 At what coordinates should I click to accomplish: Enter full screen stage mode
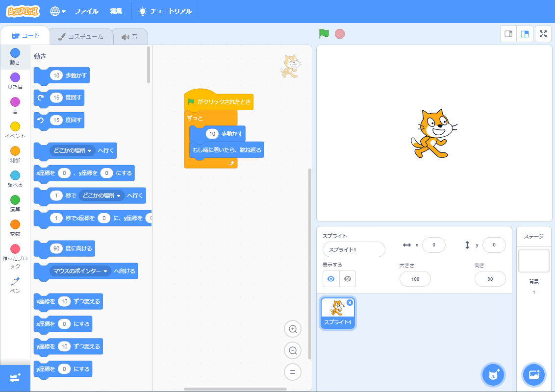coord(543,34)
